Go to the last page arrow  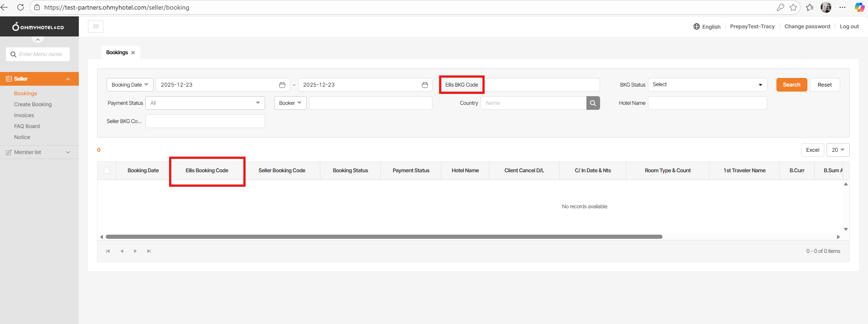point(149,251)
